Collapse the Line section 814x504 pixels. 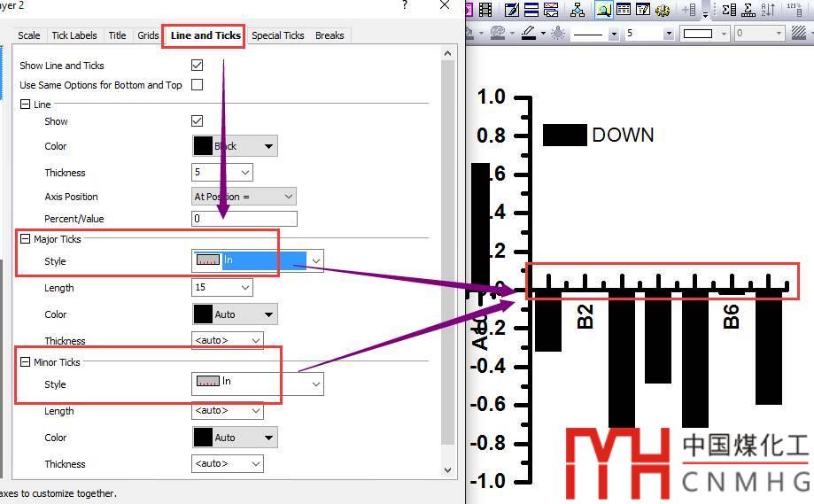point(25,104)
